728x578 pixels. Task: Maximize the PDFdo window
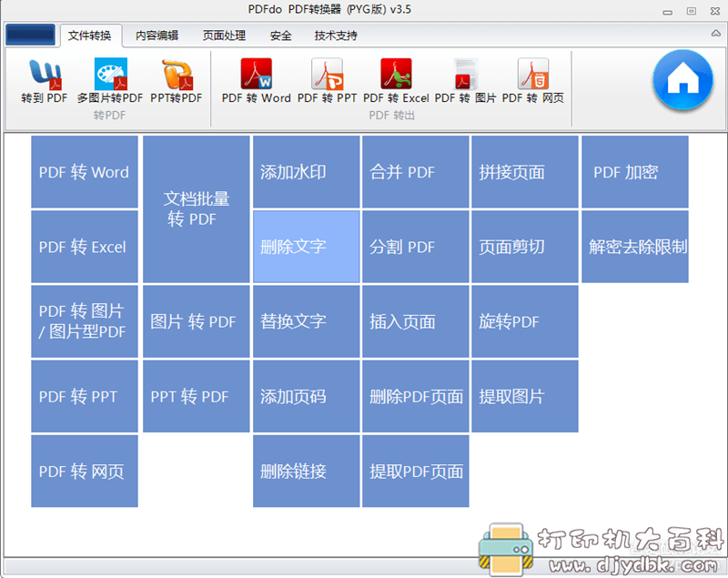(692, 11)
